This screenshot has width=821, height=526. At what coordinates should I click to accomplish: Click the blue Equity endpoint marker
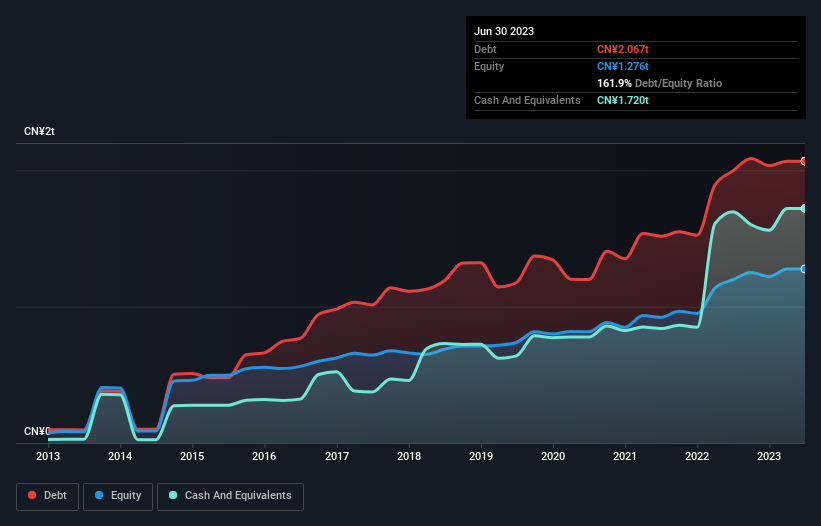tap(804, 269)
